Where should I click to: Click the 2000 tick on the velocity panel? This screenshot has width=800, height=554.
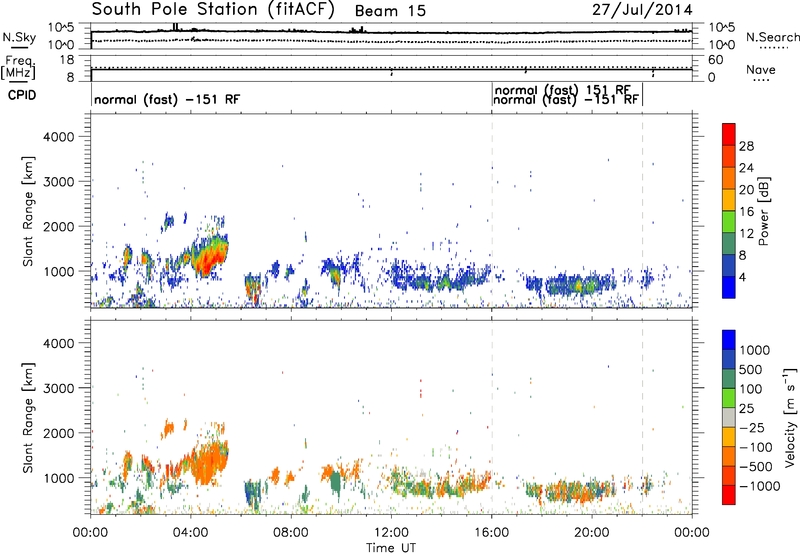59,433
